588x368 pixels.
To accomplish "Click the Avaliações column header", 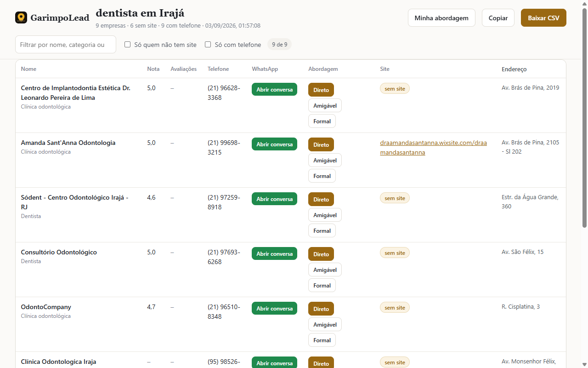I will click(x=183, y=69).
